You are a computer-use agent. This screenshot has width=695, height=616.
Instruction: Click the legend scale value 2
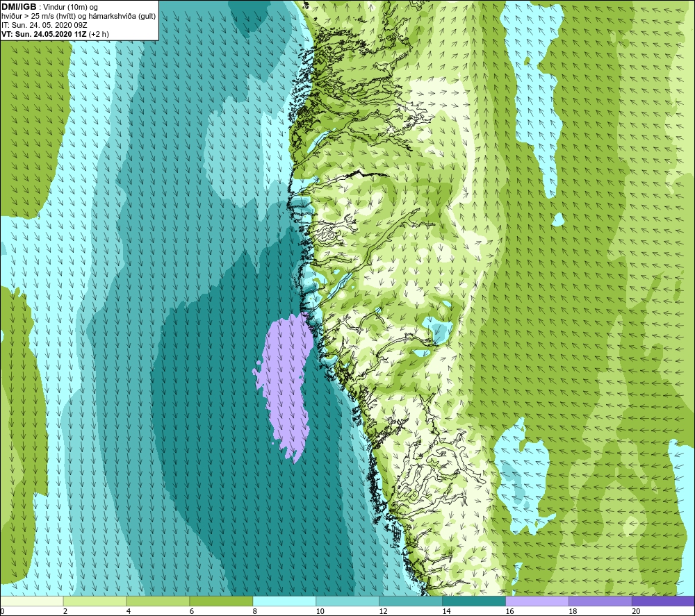click(x=65, y=611)
